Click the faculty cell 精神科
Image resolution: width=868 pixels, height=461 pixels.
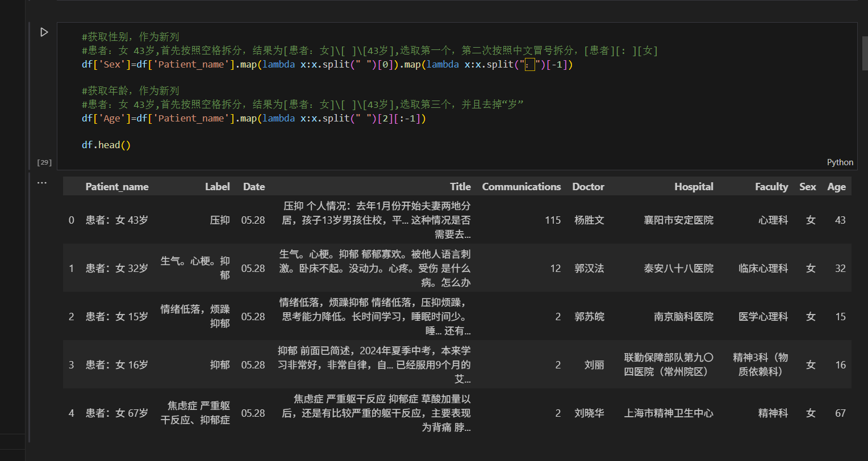[x=773, y=413]
